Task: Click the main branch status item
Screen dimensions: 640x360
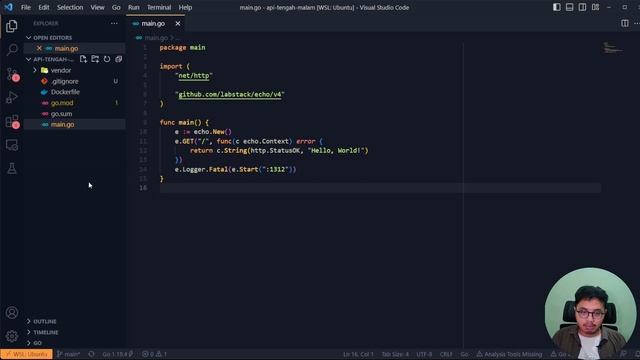Action: [x=68, y=354]
